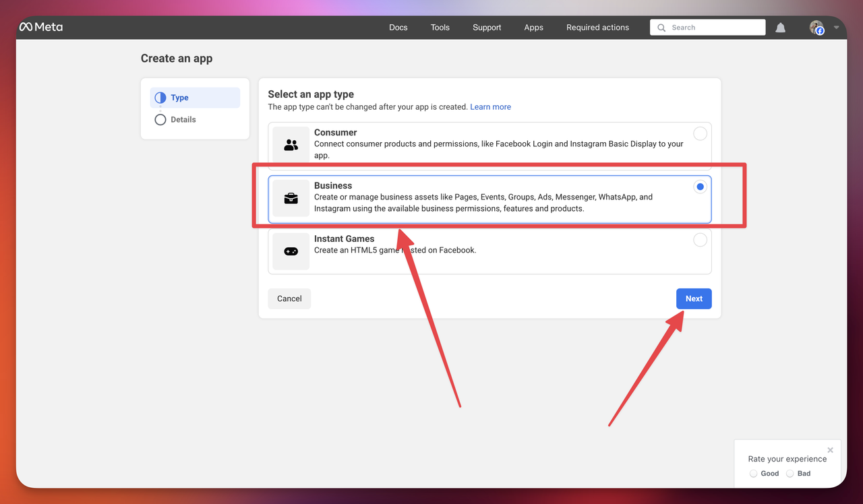Open the profile avatar menu

[817, 28]
